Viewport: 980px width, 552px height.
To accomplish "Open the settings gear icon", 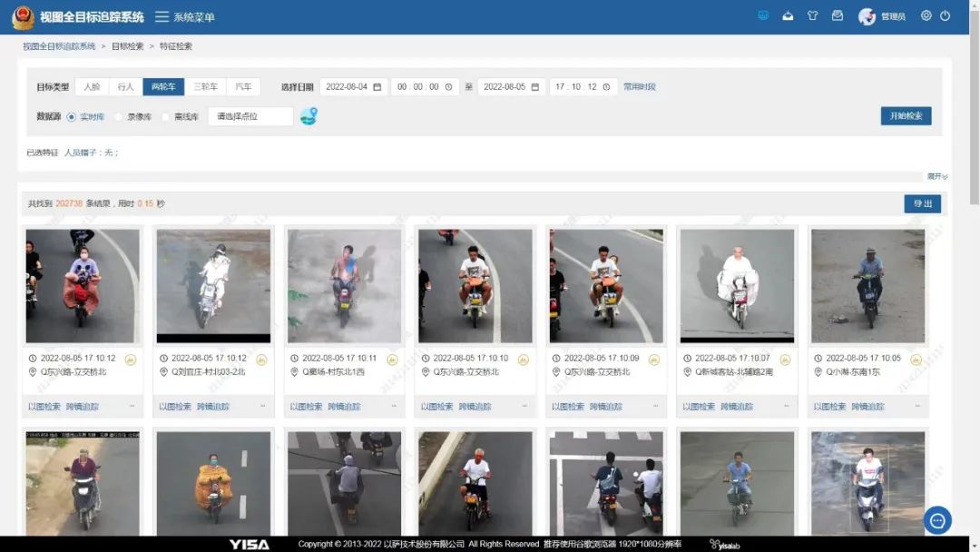I will (x=926, y=15).
